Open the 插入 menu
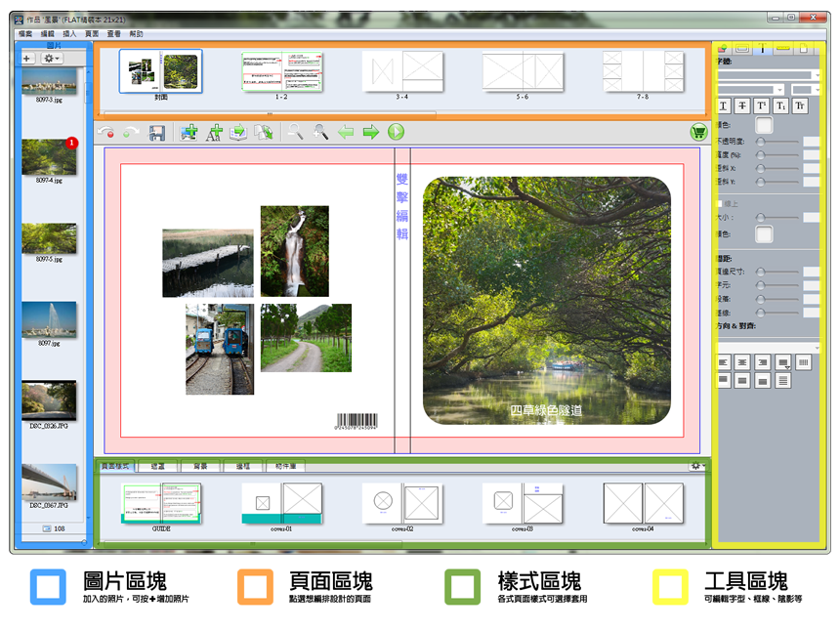 click(x=69, y=34)
